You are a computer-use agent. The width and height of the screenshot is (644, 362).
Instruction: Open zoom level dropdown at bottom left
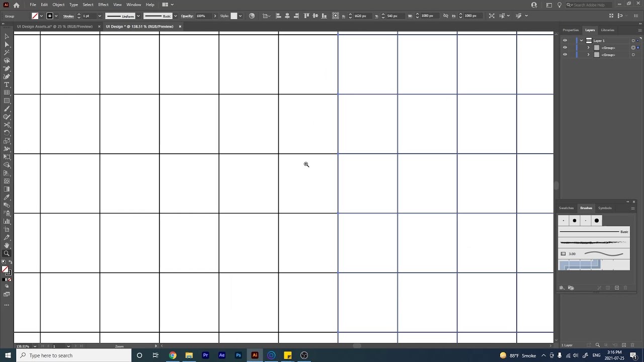(35, 346)
